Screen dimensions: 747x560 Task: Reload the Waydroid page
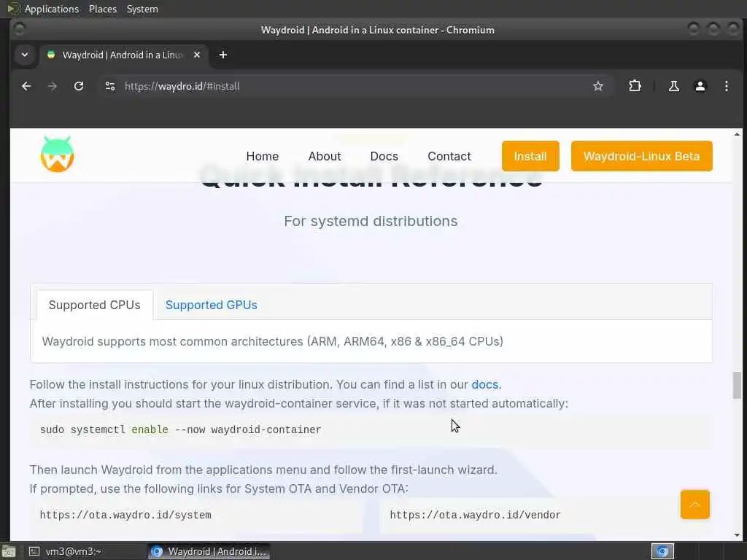79,86
